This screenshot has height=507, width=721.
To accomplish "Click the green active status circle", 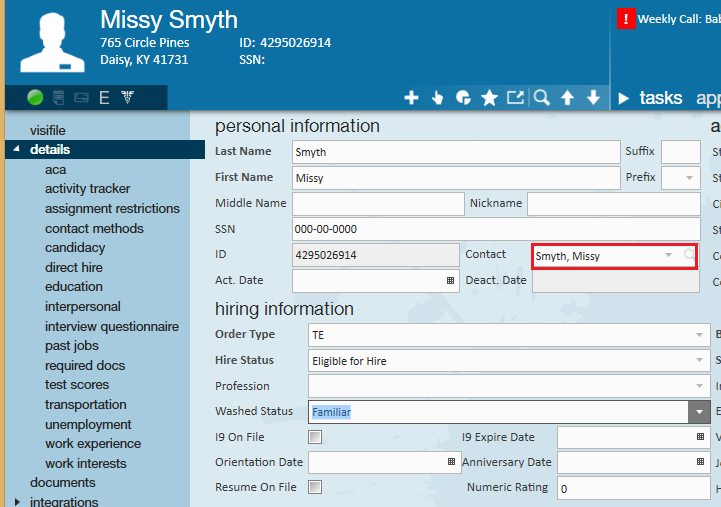I will [x=35, y=98].
